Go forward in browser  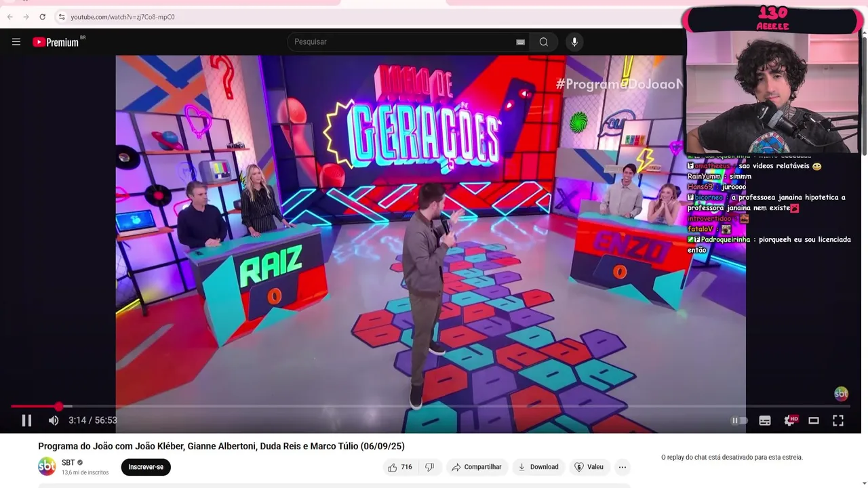26,17
